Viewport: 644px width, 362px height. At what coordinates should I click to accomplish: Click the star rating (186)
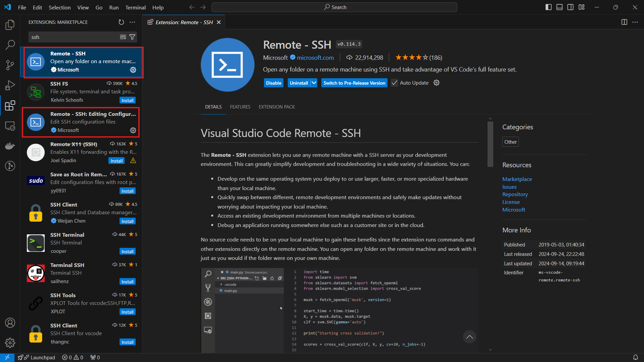pyautogui.click(x=418, y=57)
